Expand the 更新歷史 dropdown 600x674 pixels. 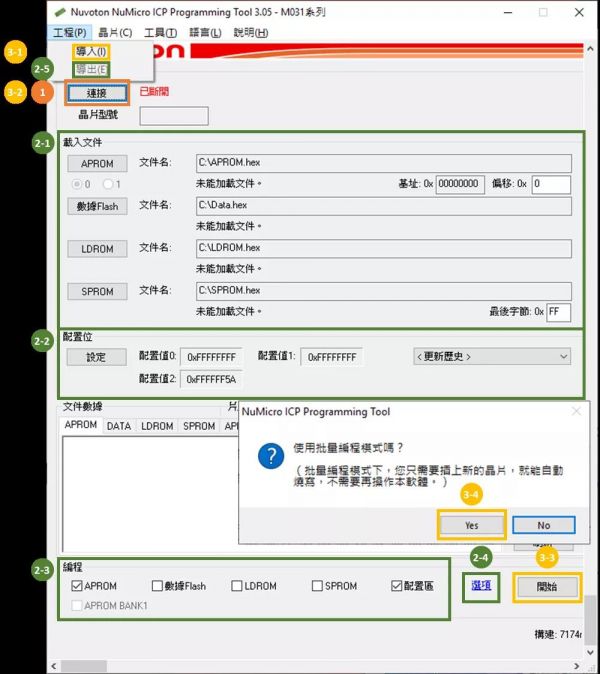click(x=491, y=356)
